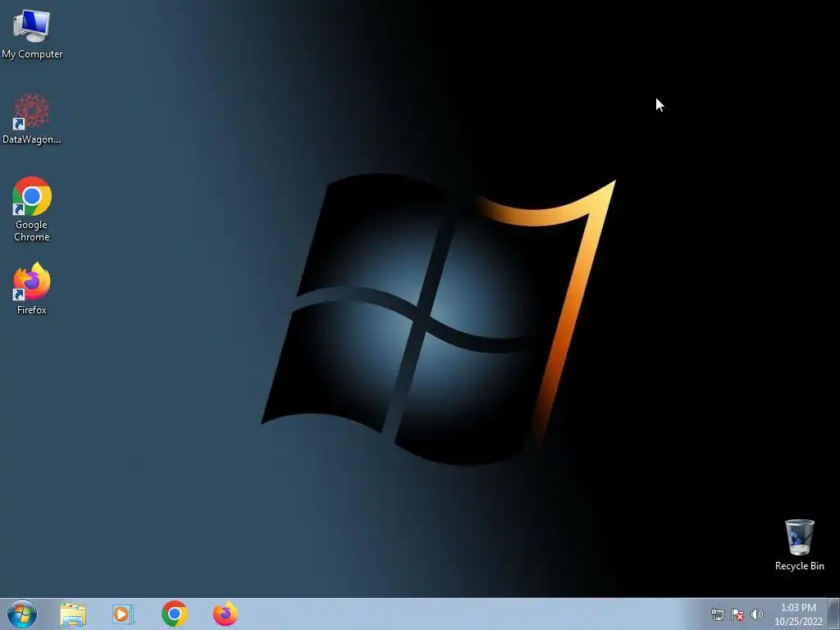Open the volume speaker tray icon

(x=757, y=614)
